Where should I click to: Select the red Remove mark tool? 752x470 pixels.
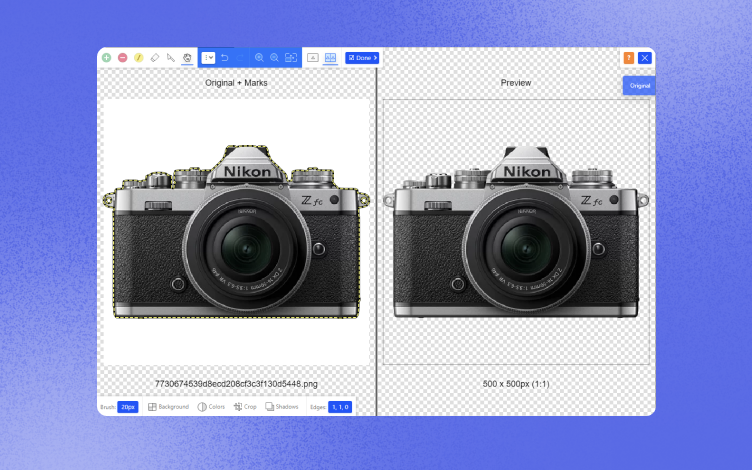123,58
